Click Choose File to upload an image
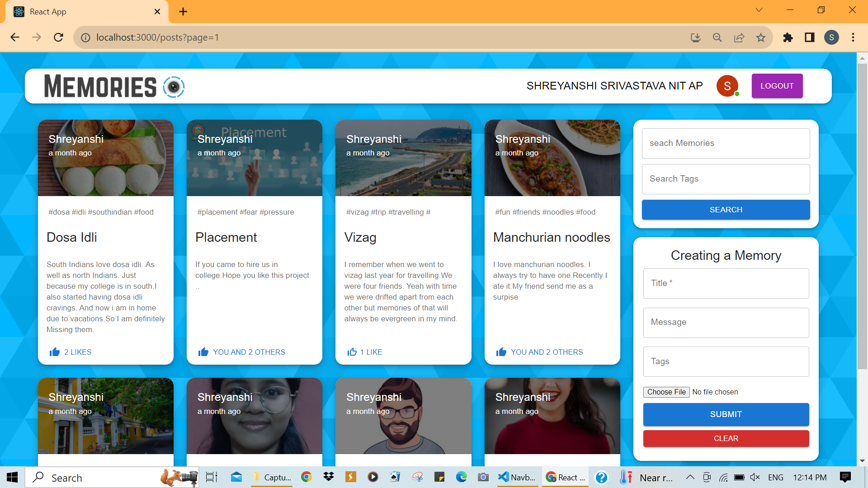Viewport: 868px width, 488px height. [x=666, y=392]
